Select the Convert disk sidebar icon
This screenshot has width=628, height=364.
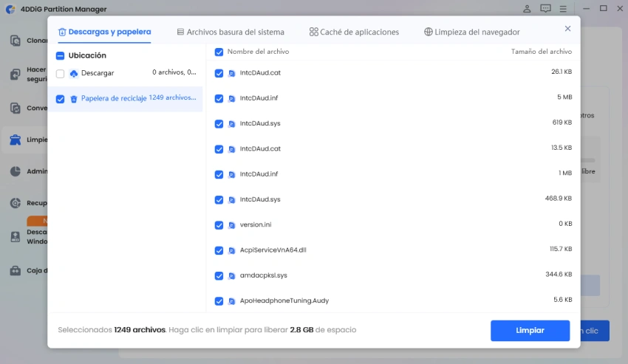[x=16, y=108]
